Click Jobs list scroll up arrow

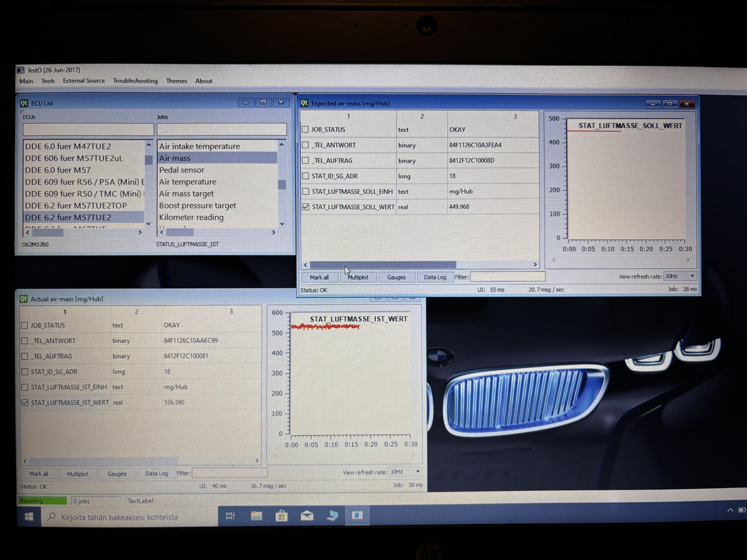pos(282,144)
